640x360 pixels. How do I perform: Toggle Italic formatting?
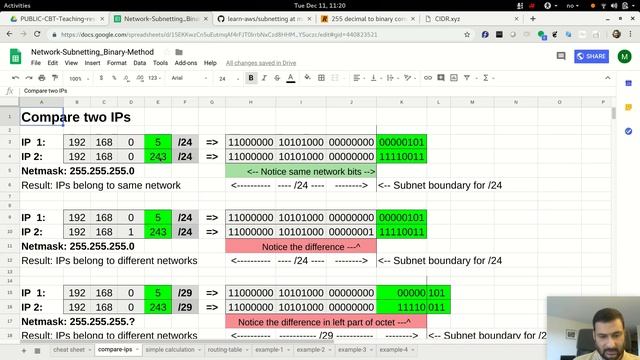coord(264,78)
